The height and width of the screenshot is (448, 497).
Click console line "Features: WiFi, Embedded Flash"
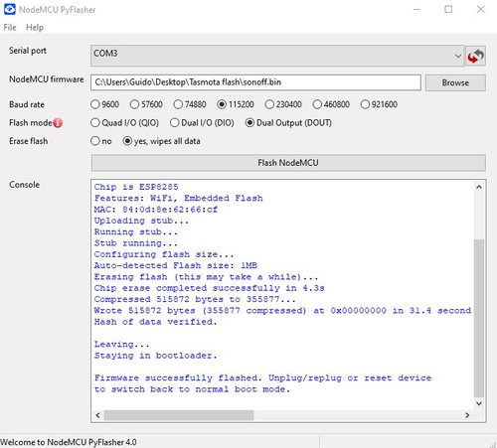(179, 199)
